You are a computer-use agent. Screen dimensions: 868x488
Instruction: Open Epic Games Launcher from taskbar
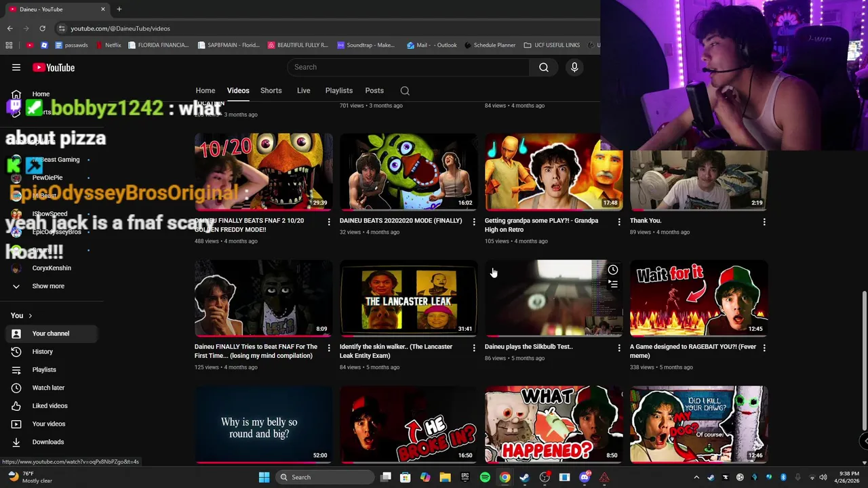click(x=465, y=477)
